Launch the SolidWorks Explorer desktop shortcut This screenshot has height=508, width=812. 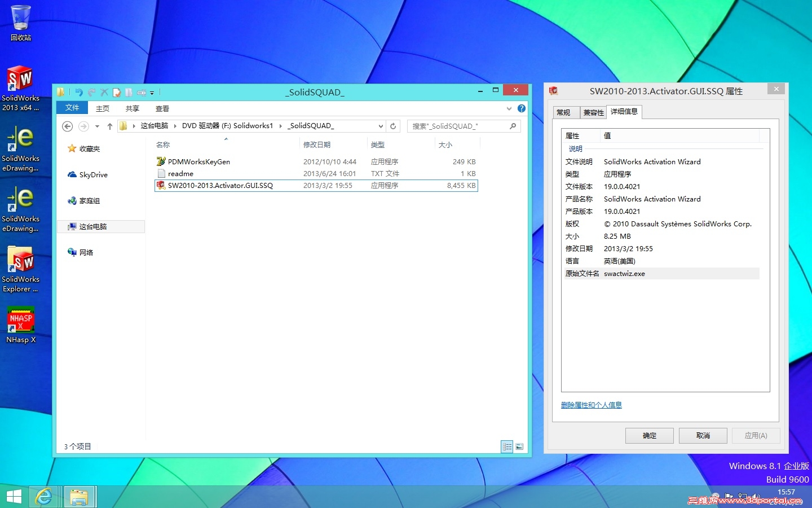[x=20, y=269]
